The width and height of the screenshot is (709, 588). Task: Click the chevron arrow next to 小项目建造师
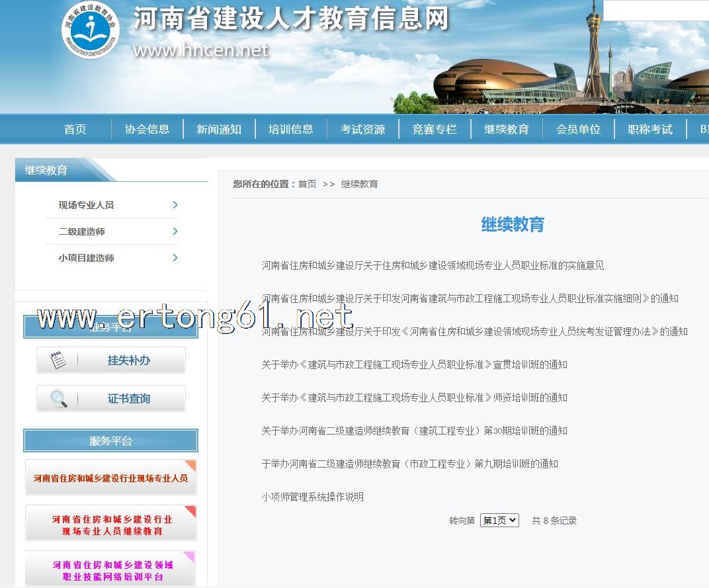(x=175, y=258)
